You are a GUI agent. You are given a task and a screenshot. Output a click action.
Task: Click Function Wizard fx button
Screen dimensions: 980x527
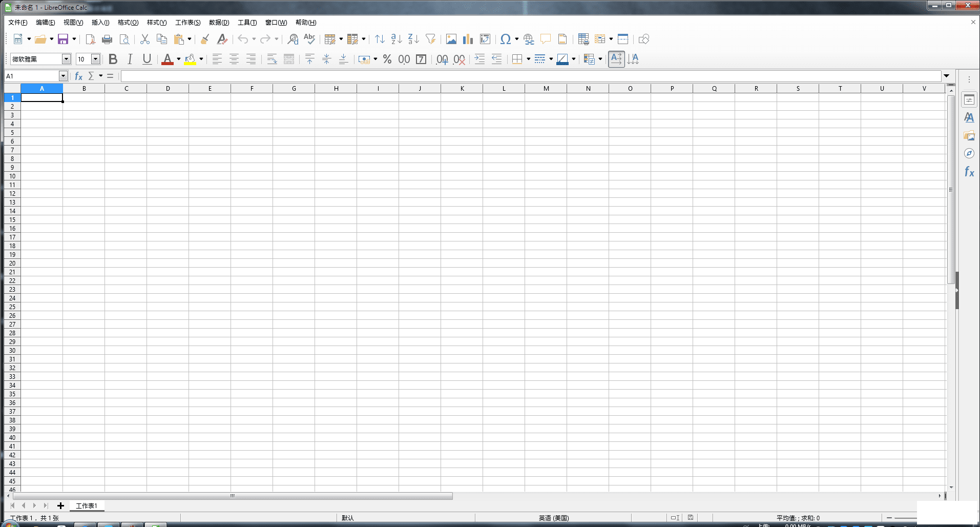pos(78,76)
